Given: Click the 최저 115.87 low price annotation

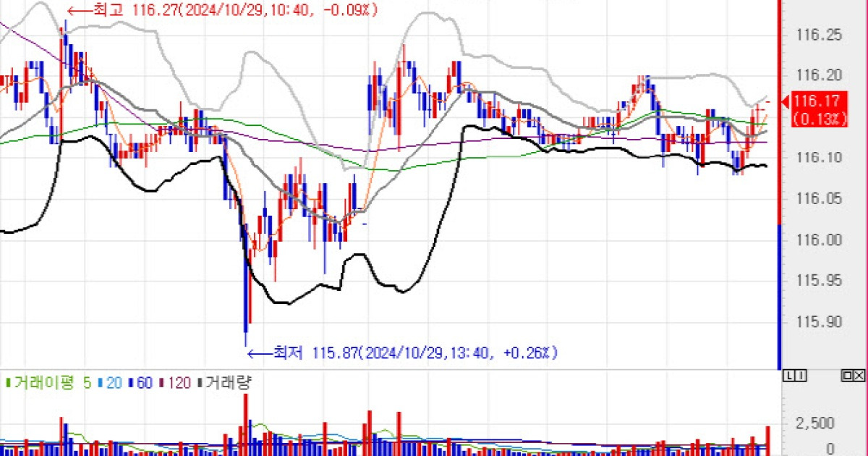Looking at the screenshot, I should tap(404, 352).
